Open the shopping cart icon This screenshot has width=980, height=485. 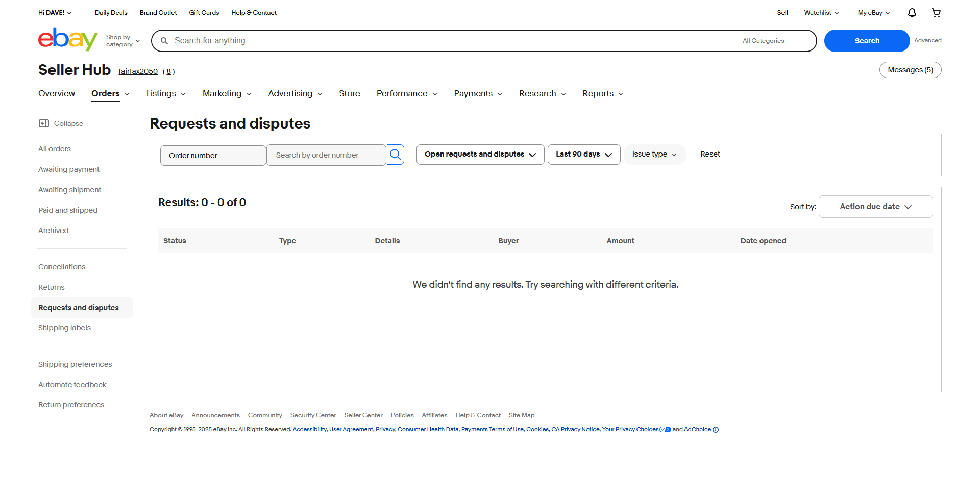(x=936, y=13)
